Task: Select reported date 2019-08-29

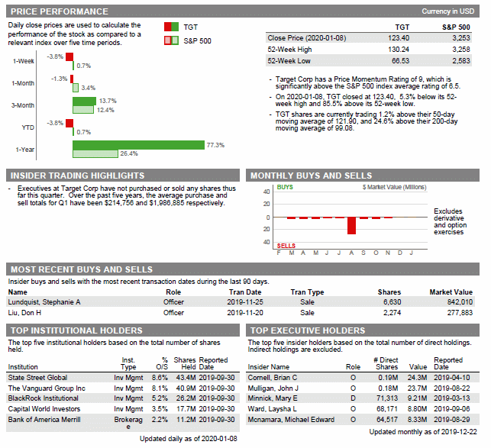Action: pos(452,420)
